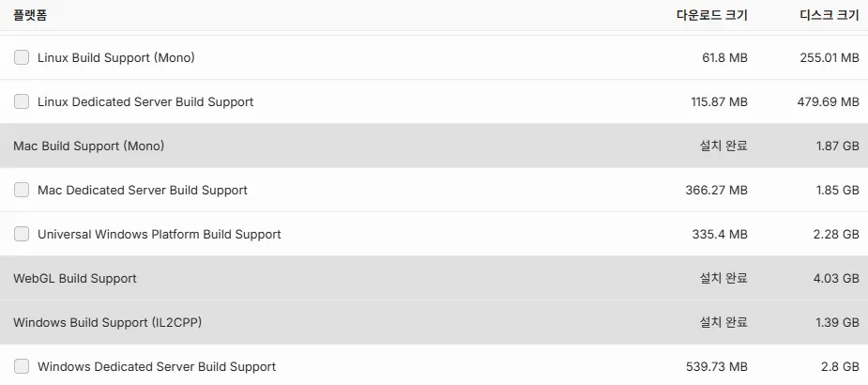
Task: Click the Mac Dedicated Server Build Support label
Action: 143,190
